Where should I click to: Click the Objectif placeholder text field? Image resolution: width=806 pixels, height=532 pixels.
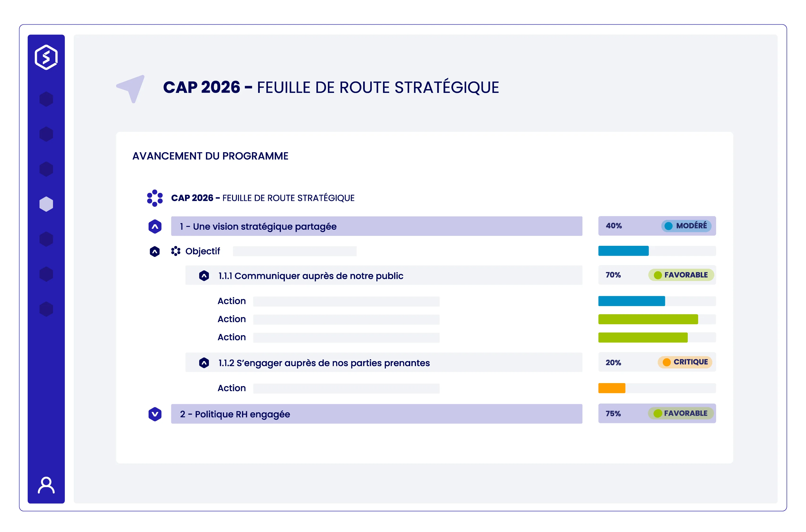294,251
